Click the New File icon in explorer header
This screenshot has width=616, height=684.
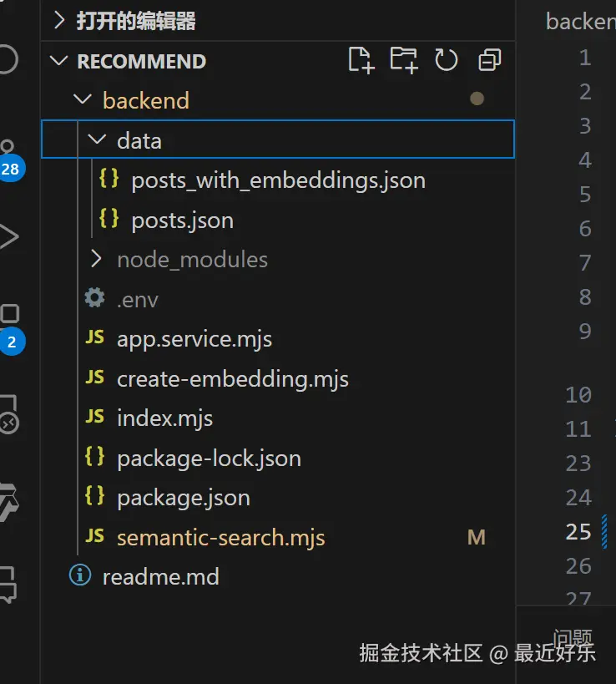click(x=361, y=60)
